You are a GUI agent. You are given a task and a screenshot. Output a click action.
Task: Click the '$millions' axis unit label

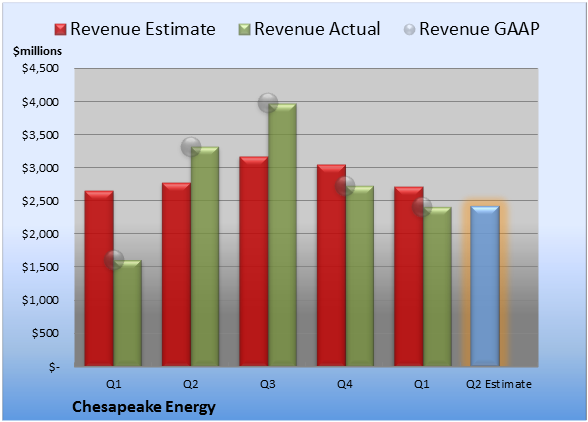37,51
